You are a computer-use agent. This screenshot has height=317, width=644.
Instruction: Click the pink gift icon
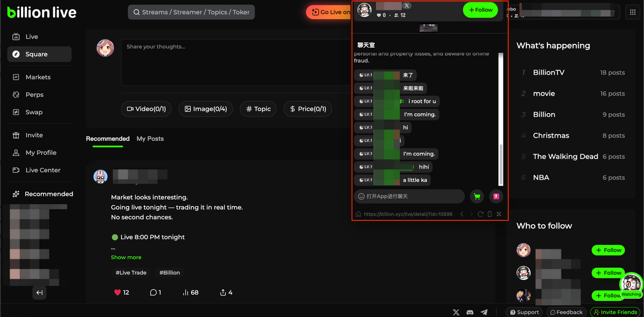click(x=496, y=197)
